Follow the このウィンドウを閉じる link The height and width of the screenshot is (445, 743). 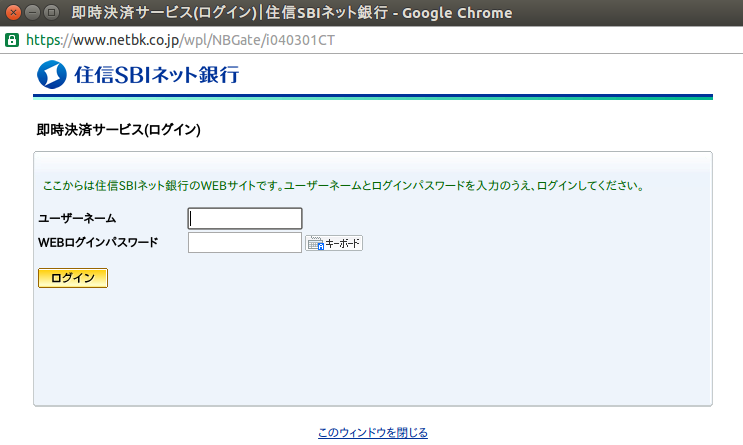point(372,432)
